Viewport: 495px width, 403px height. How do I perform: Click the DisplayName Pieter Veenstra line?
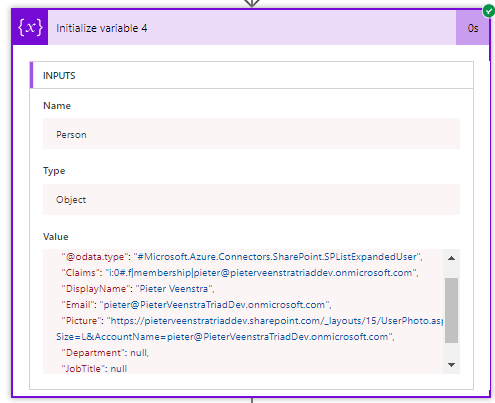pyautogui.click(x=138, y=289)
